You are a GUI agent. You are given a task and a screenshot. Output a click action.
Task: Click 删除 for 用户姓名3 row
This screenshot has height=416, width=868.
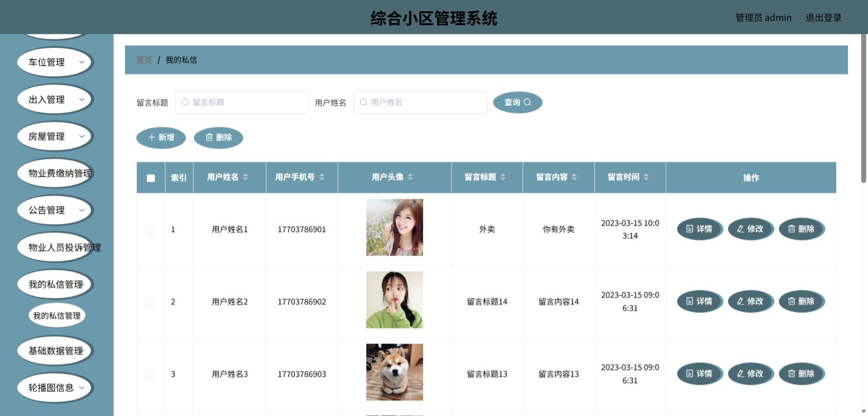tap(802, 374)
